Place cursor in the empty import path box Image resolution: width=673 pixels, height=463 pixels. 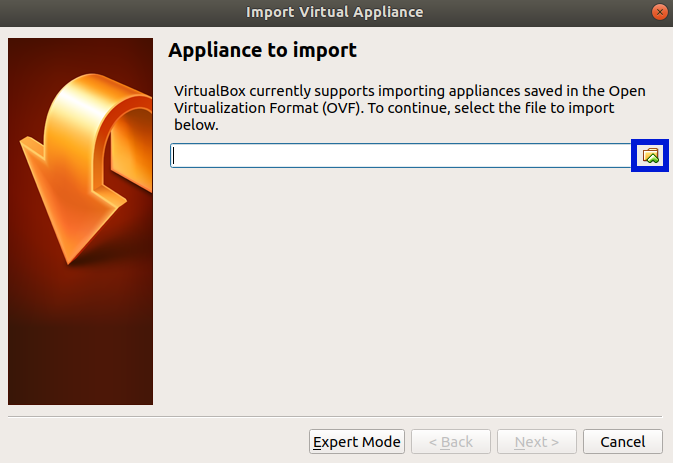pyautogui.click(x=400, y=155)
